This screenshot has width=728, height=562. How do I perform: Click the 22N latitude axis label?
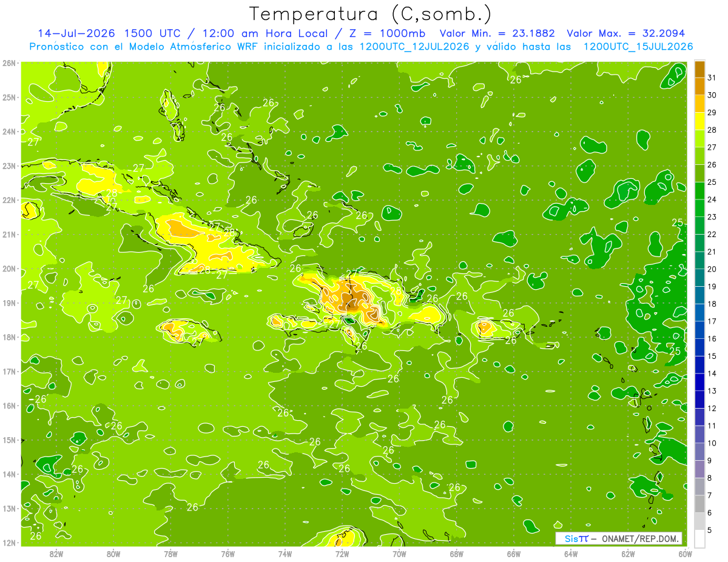9,200
